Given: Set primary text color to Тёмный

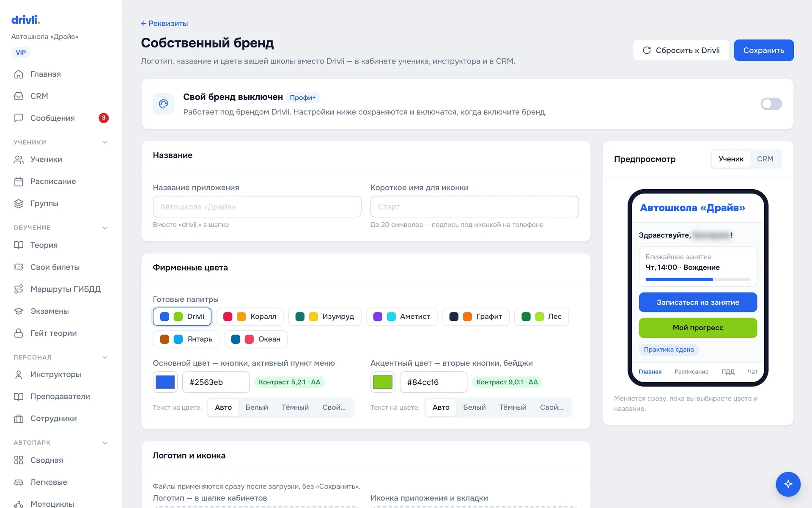Looking at the screenshot, I should click(x=295, y=407).
